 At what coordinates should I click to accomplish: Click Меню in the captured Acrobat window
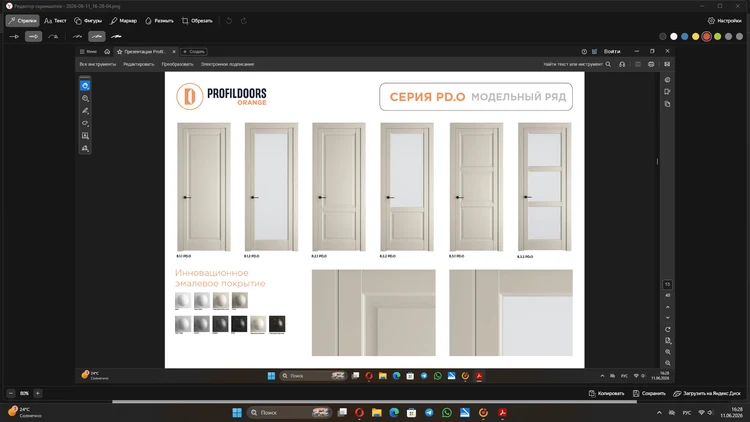point(88,52)
